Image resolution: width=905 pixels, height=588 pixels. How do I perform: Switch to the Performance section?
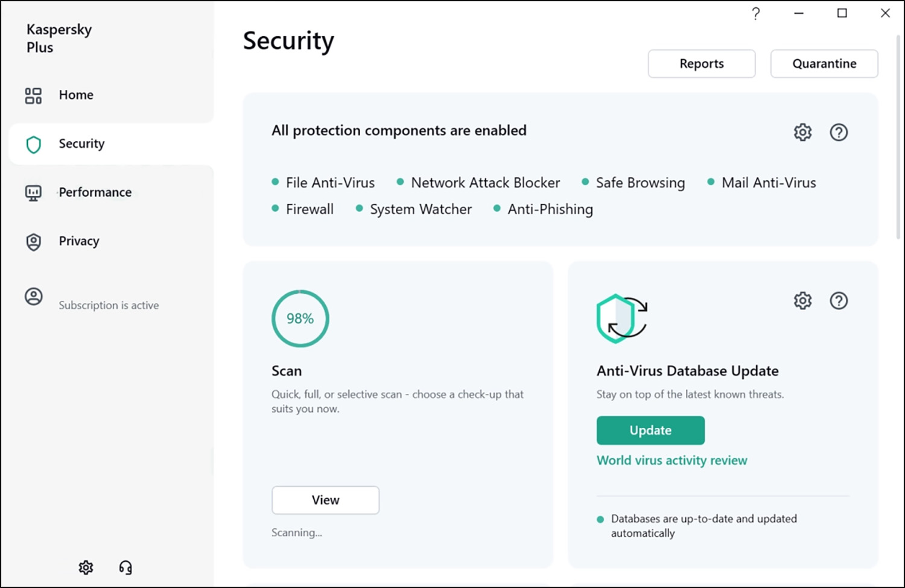click(95, 192)
